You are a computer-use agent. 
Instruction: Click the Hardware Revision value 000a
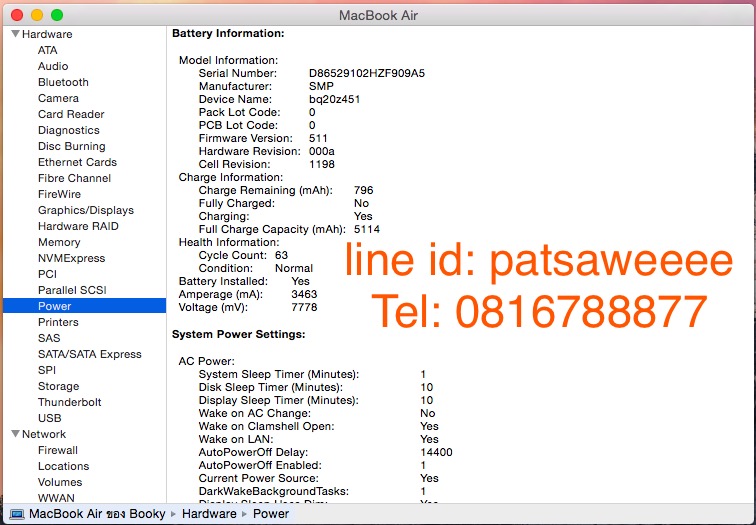[322, 151]
